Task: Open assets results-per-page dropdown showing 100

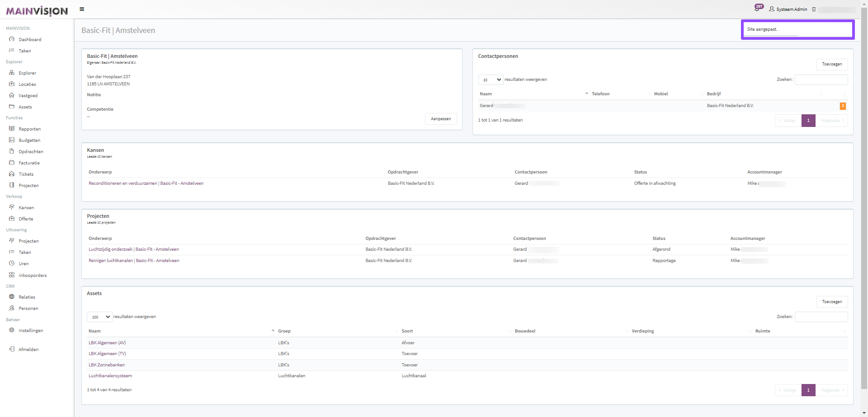Action: 99,317
